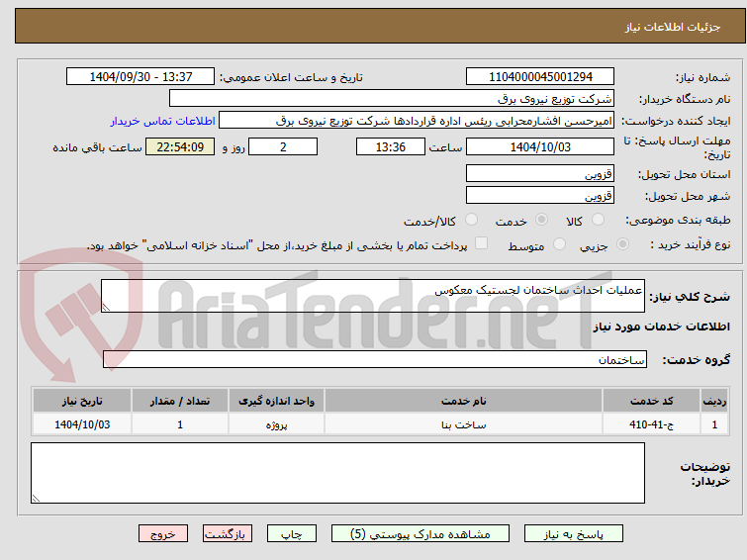Click the تاریخ نیاز column header
This screenshot has width=747, height=560.
[82, 401]
